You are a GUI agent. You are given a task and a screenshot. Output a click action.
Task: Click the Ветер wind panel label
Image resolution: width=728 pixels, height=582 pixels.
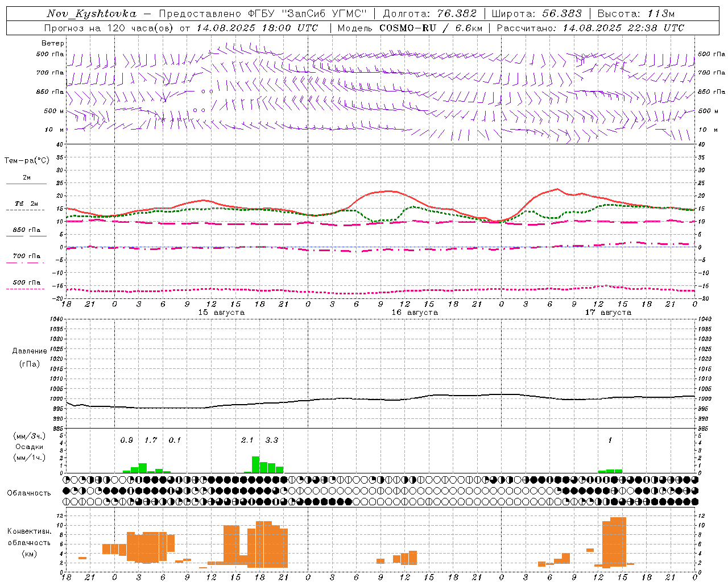52,43
